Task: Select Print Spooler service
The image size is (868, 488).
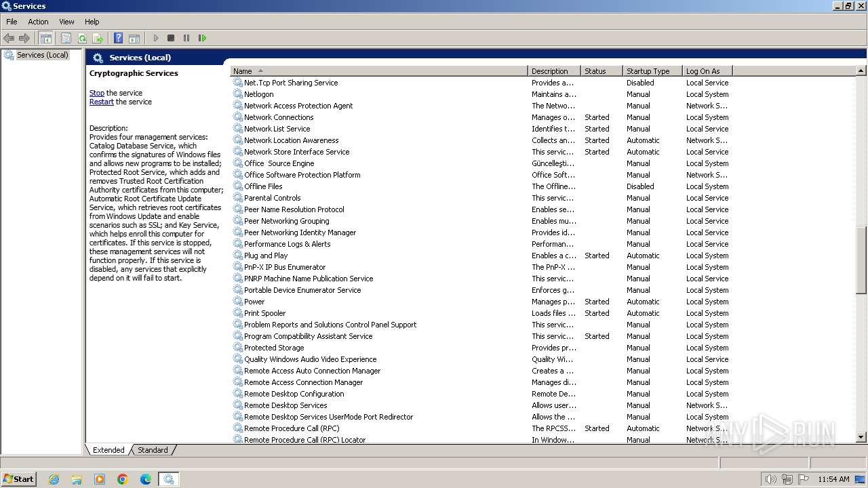Action: pyautogui.click(x=264, y=313)
